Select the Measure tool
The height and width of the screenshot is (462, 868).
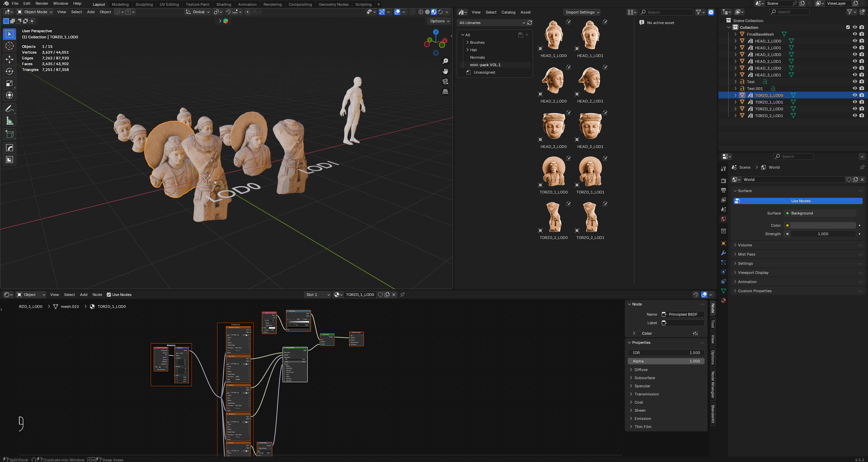click(9, 121)
